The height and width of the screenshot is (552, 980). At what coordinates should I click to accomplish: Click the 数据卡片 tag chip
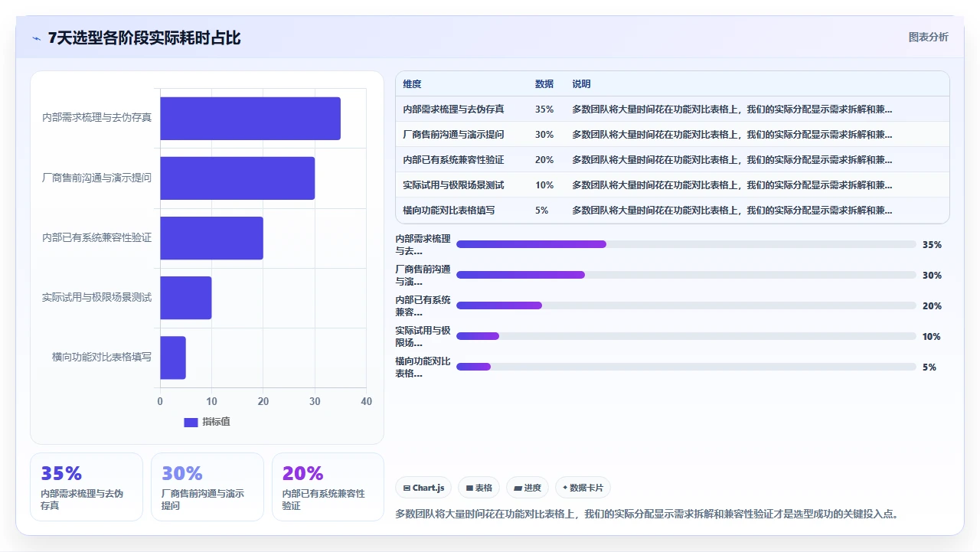tap(583, 488)
